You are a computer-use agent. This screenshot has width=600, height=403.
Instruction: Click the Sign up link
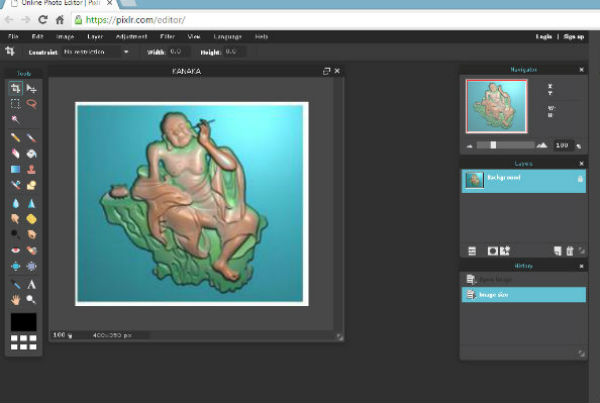coord(574,37)
